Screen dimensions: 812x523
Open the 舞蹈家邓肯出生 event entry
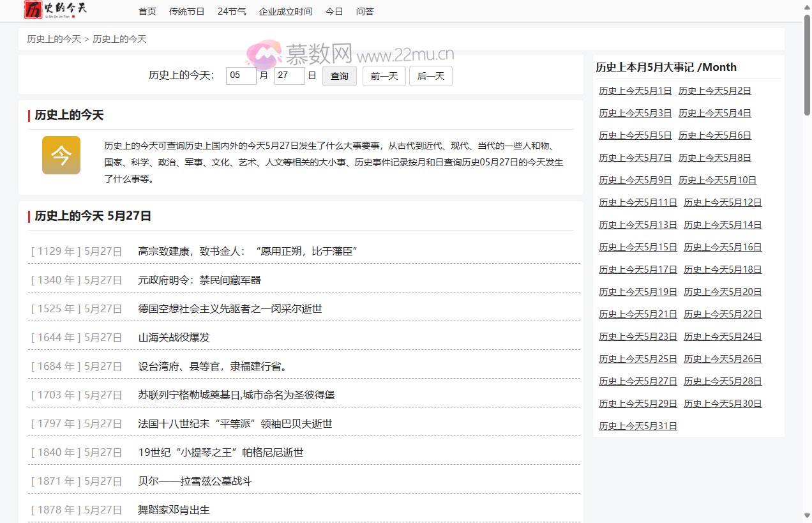click(172, 510)
